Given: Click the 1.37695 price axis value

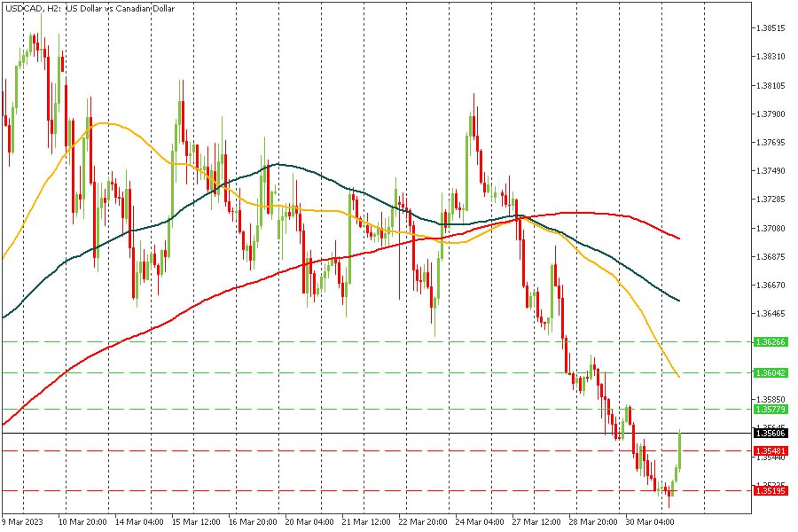Looking at the screenshot, I should 771,143.
